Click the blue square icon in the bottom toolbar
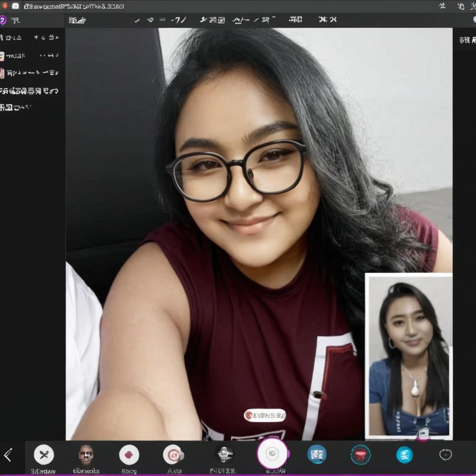The image size is (476, 476). coord(317,454)
